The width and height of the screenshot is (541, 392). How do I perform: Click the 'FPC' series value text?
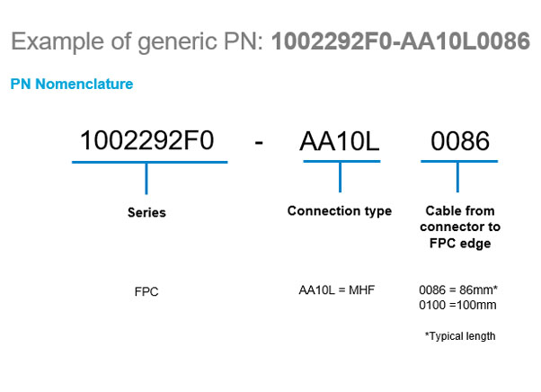pyautogui.click(x=146, y=292)
